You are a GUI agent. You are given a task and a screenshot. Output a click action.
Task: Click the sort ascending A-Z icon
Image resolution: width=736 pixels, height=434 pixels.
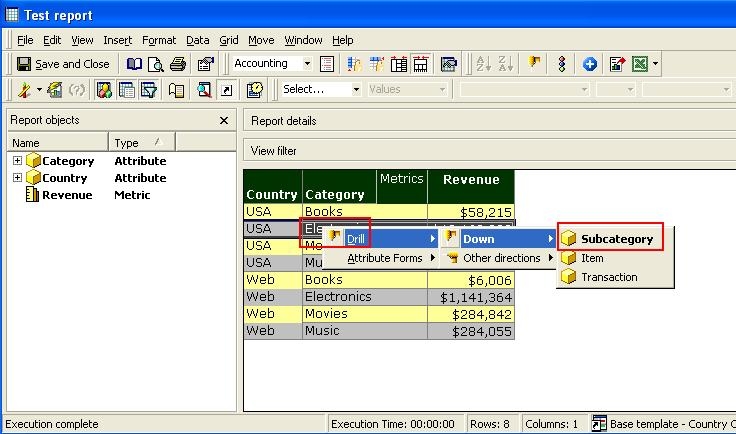point(484,64)
